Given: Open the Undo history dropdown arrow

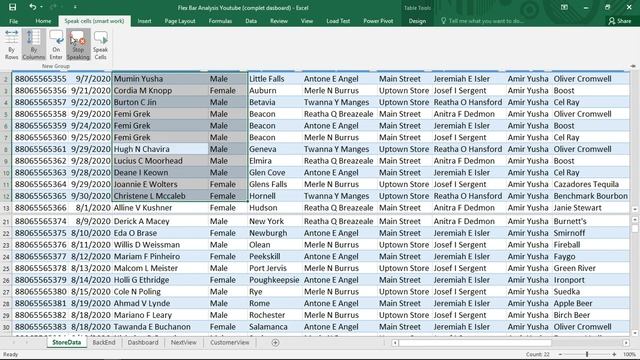Looking at the screenshot, I should [41, 7].
